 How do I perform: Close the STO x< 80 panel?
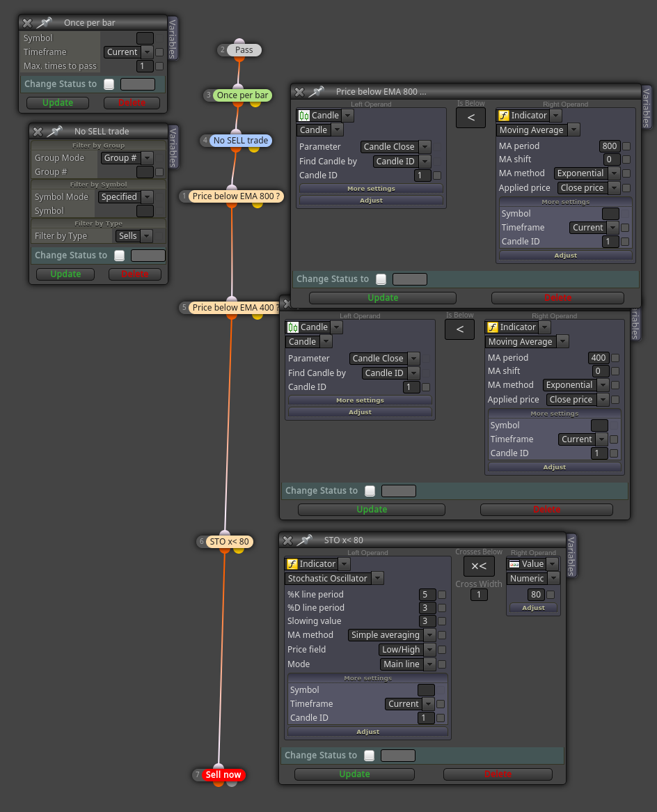(x=288, y=540)
